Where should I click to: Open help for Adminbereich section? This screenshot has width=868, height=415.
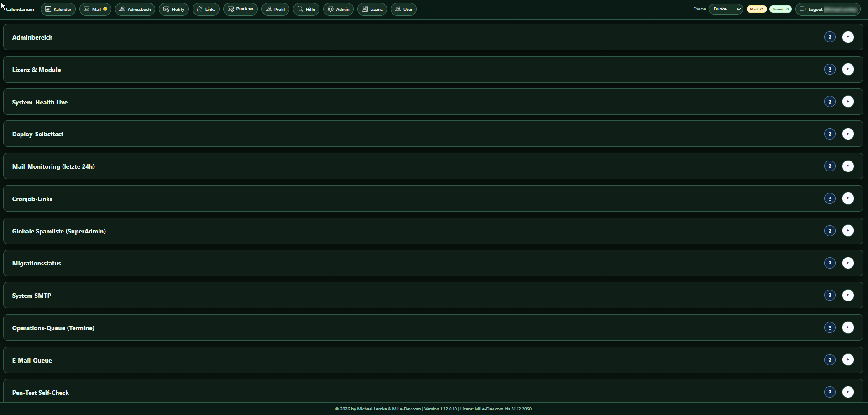tap(830, 37)
